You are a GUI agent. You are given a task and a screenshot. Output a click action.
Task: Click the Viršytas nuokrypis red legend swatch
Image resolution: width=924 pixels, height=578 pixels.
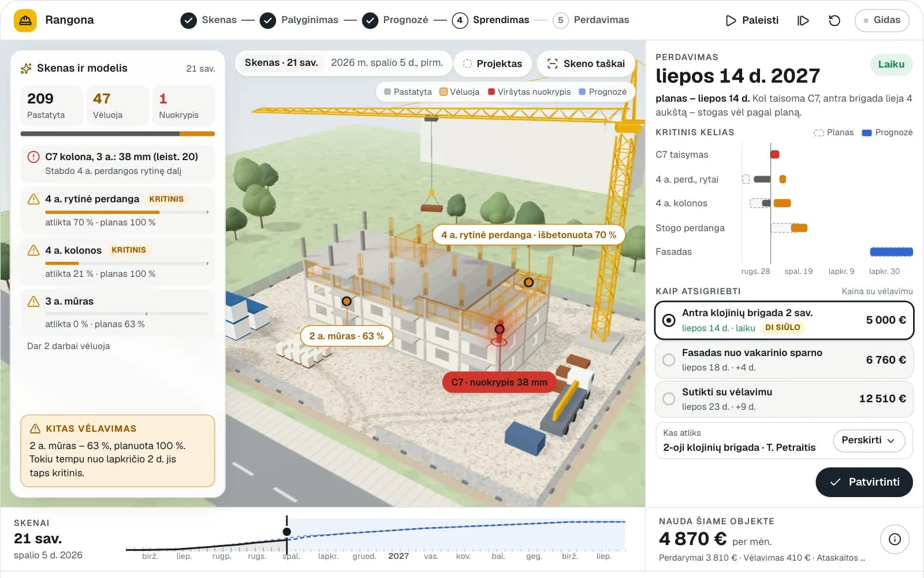click(491, 92)
